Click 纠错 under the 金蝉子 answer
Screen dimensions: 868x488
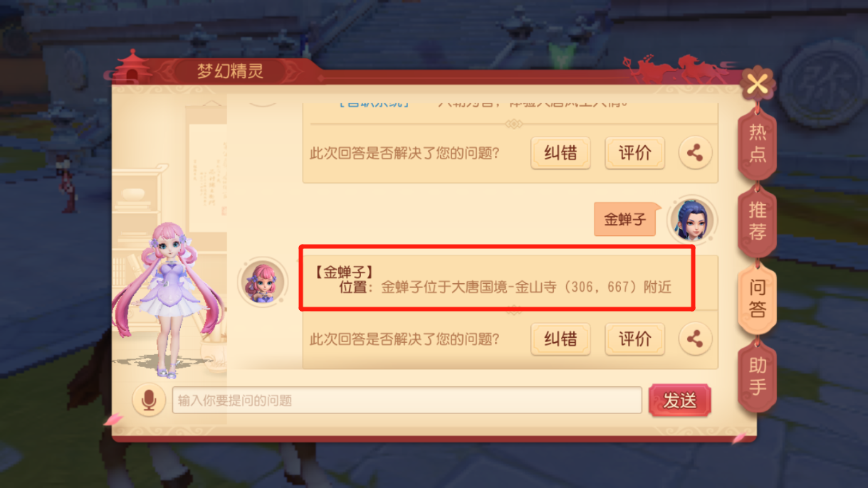561,339
